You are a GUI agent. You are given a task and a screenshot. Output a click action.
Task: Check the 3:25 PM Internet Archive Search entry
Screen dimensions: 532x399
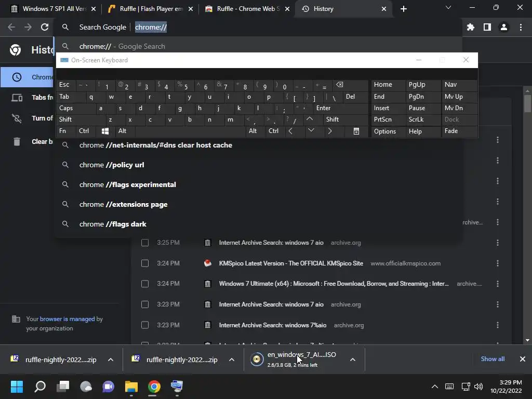click(x=145, y=243)
